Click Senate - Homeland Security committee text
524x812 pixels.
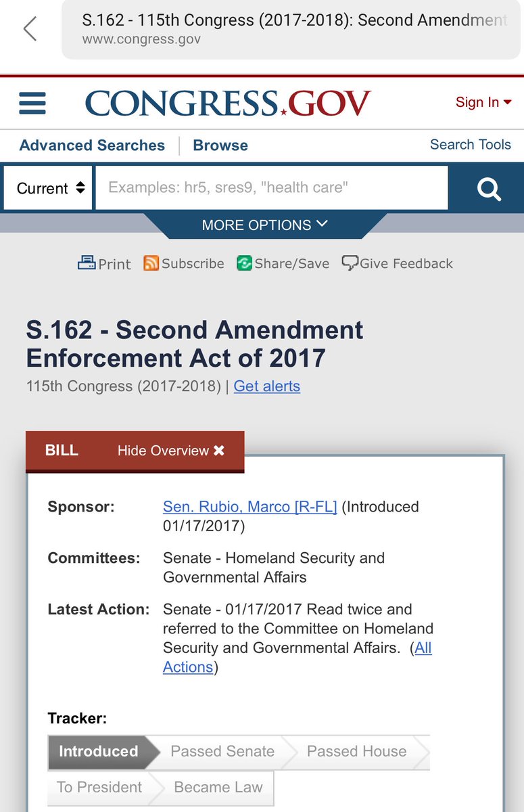pos(274,568)
